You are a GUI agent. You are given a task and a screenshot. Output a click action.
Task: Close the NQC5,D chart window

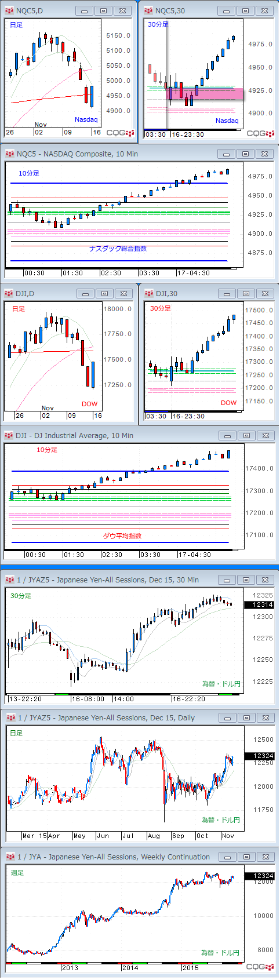click(122, 10)
